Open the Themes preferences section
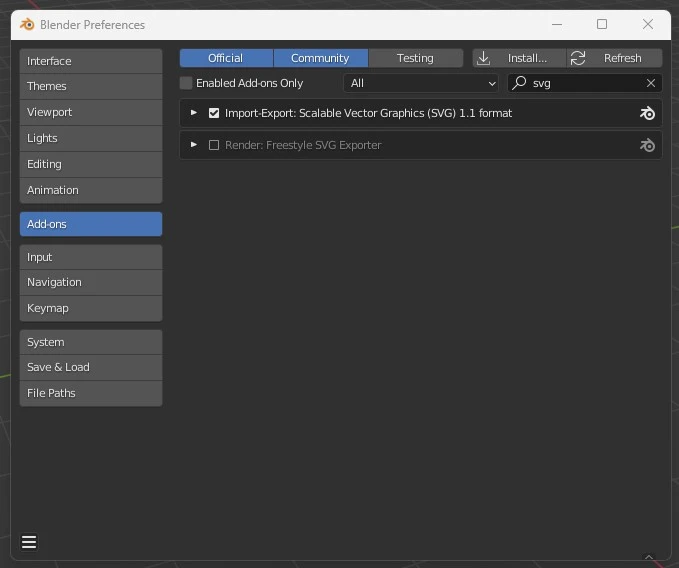 (x=91, y=86)
